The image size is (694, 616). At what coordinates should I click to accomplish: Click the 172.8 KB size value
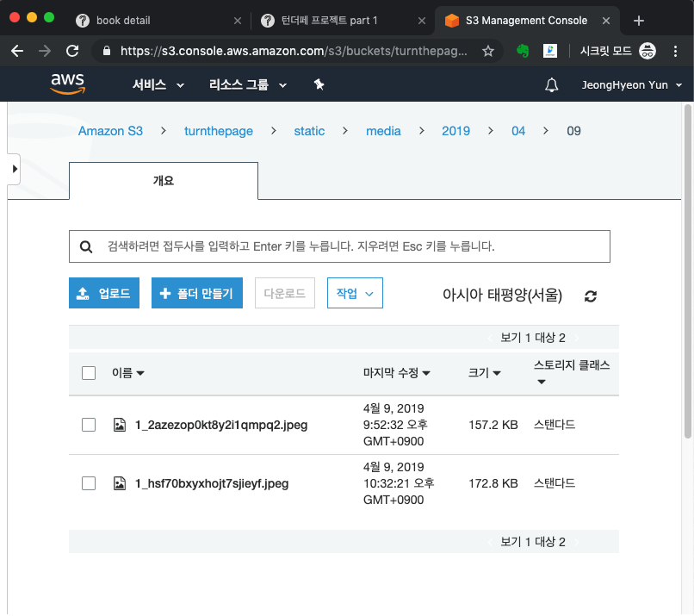pos(493,483)
